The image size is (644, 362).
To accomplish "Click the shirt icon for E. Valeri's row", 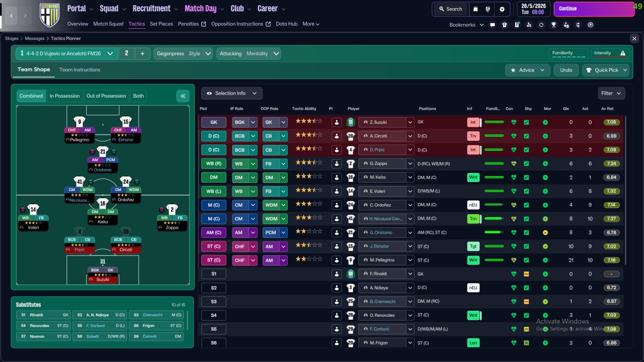I will [351, 191].
